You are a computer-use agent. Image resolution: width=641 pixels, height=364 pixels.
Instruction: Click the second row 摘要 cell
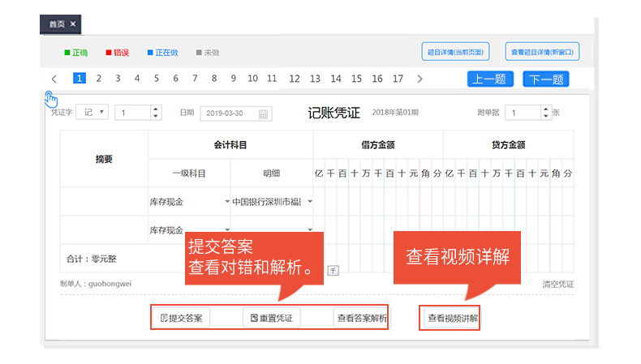point(104,229)
